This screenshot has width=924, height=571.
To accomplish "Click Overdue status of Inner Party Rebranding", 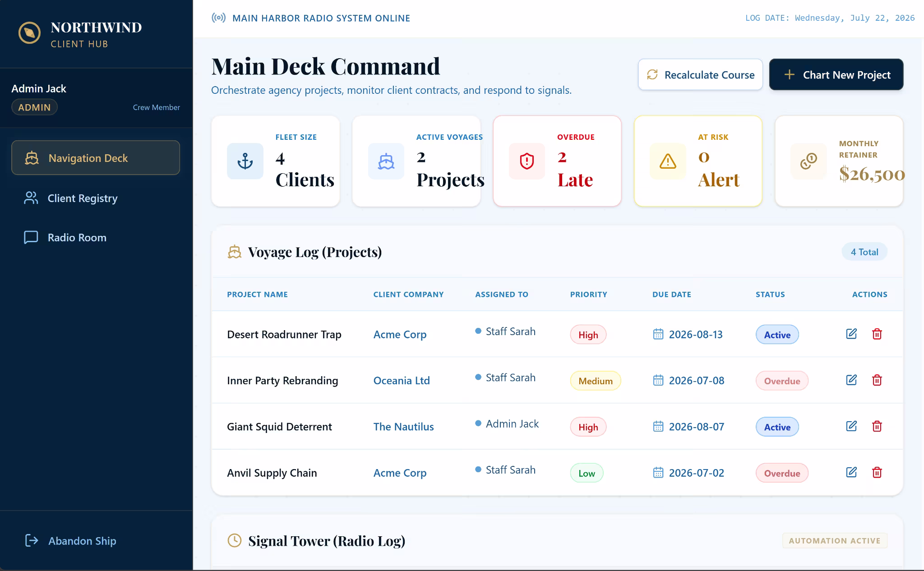I will [x=782, y=381].
